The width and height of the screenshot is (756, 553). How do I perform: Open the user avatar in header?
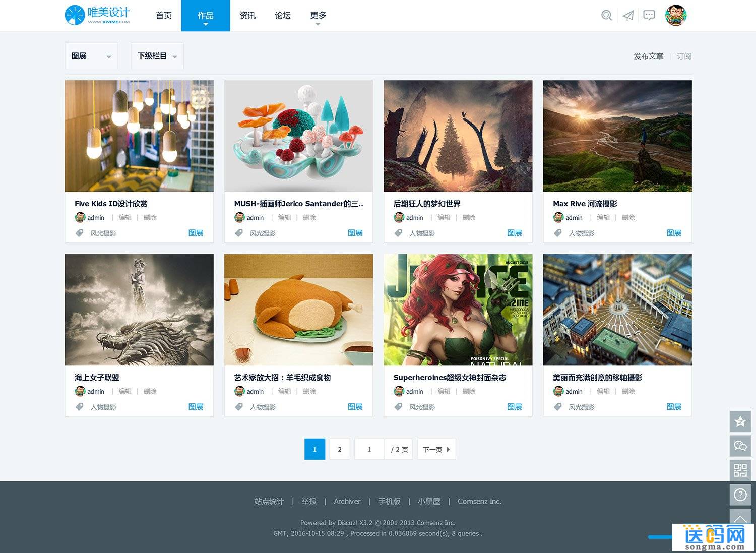676,15
